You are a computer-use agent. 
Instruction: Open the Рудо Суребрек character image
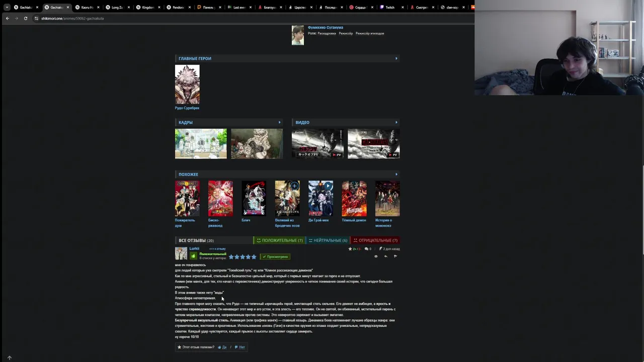(187, 84)
